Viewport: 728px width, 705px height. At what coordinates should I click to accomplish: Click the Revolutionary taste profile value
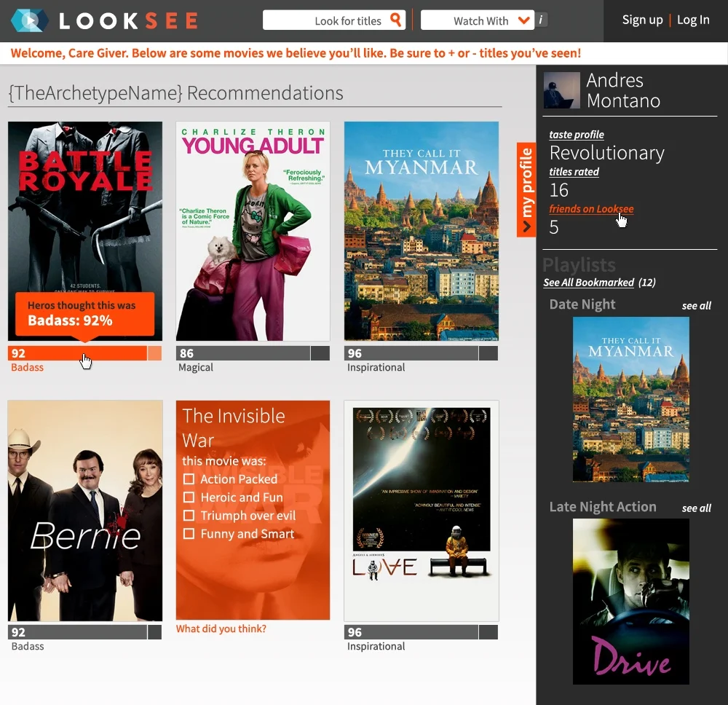(x=607, y=153)
